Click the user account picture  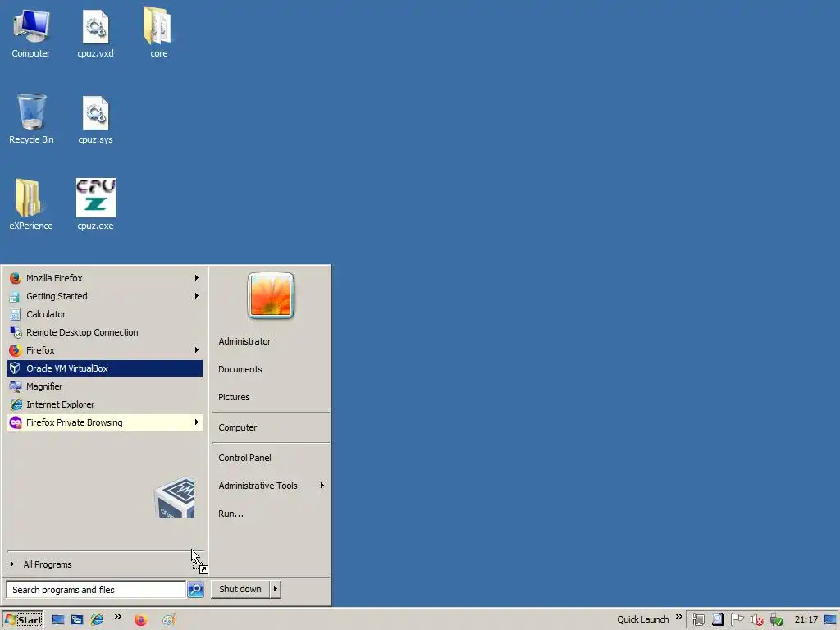point(271,295)
